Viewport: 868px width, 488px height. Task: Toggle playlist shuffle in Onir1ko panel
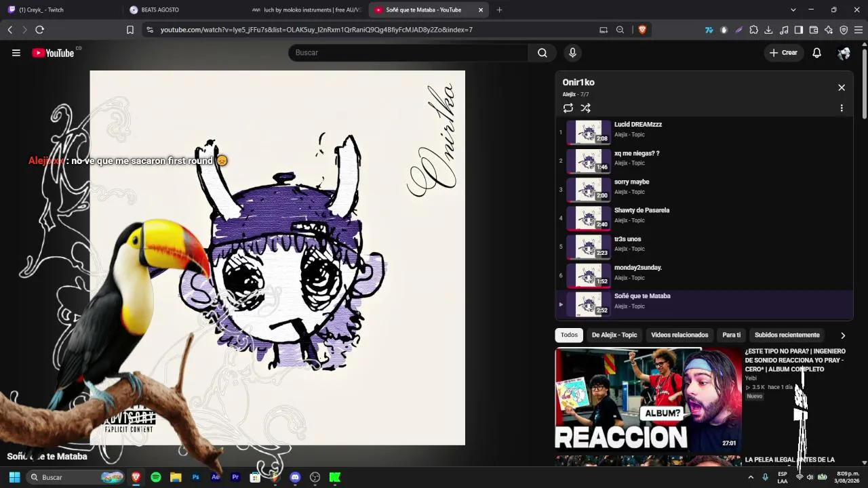click(586, 108)
